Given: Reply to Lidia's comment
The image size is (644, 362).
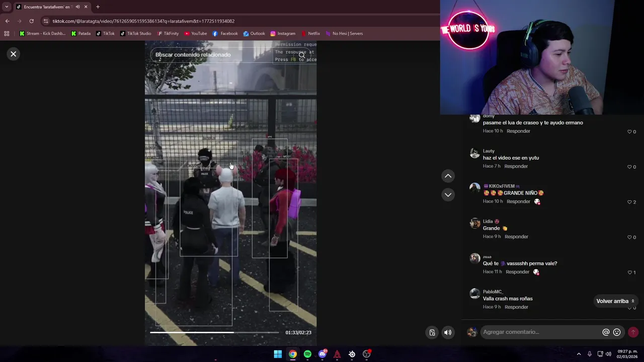Looking at the screenshot, I should point(516,237).
